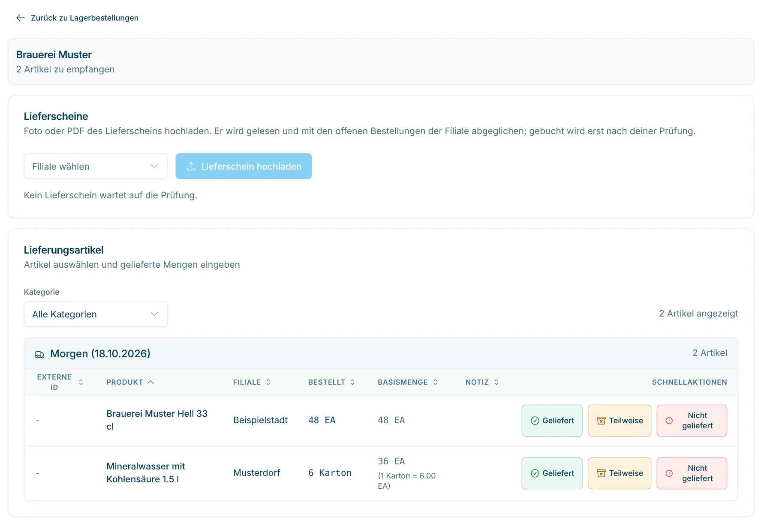Mark Brauerei Muster Hell as Nicht geliefert

coord(692,421)
